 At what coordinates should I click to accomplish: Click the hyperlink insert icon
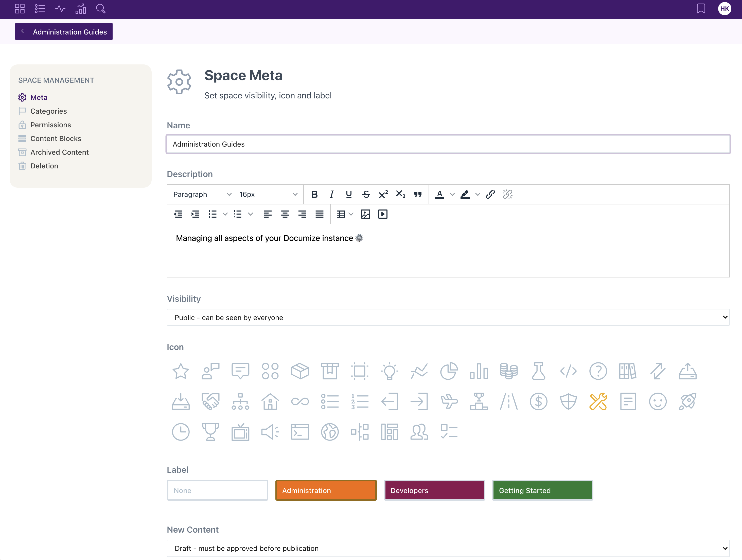tap(490, 194)
